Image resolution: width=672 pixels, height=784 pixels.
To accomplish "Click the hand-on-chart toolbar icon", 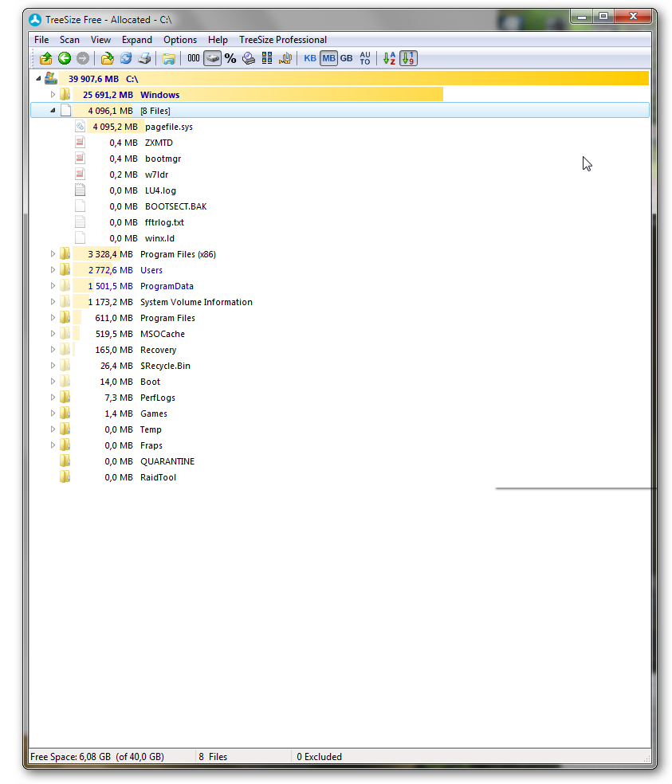I will pos(285,58).
